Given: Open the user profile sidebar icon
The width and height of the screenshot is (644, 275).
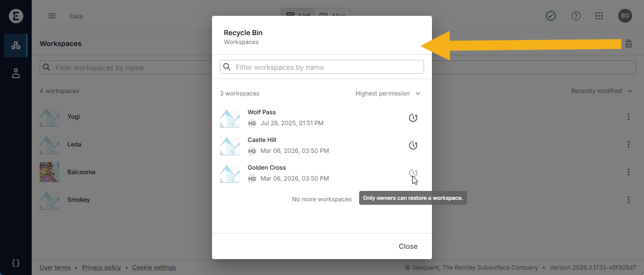Looking at the screenshot, I should [16, 74].
